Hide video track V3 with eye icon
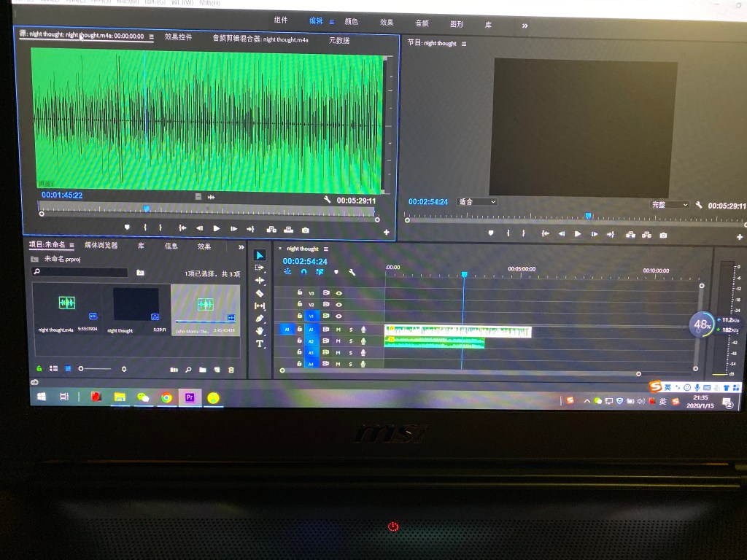Viewport: 747px width, 560px height. click(339, 293)
